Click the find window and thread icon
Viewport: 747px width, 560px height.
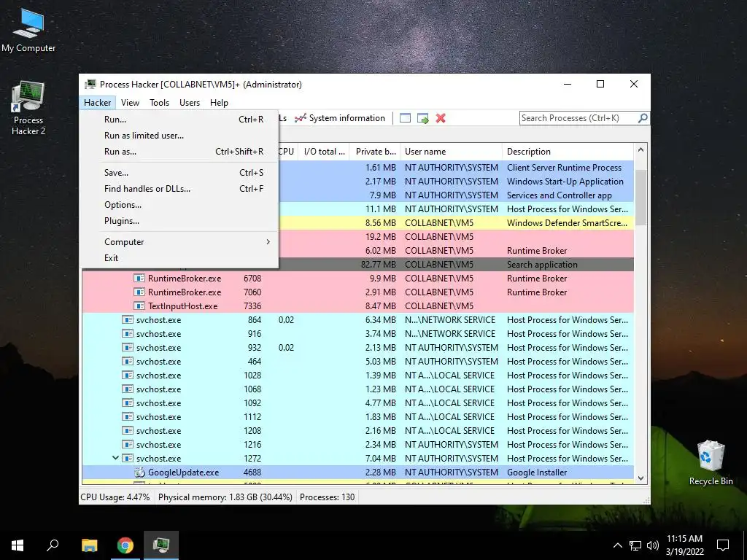[x=422, y=118]
